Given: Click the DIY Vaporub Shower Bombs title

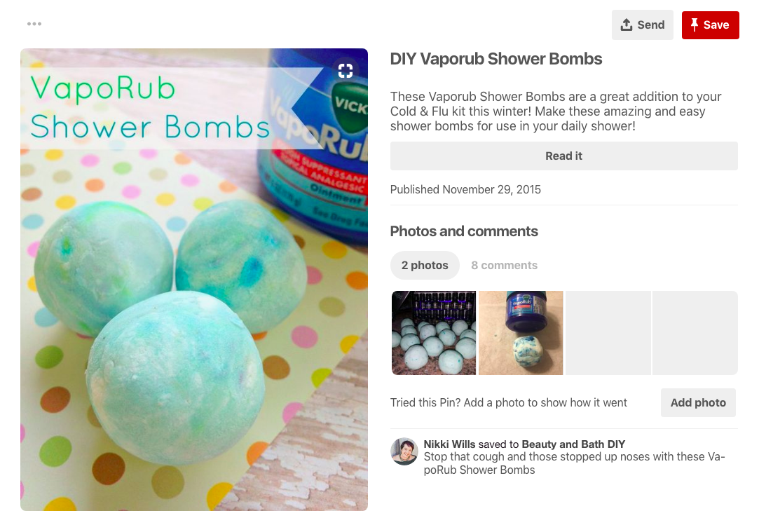Looking at the screenshot, I should pos(496,59).
